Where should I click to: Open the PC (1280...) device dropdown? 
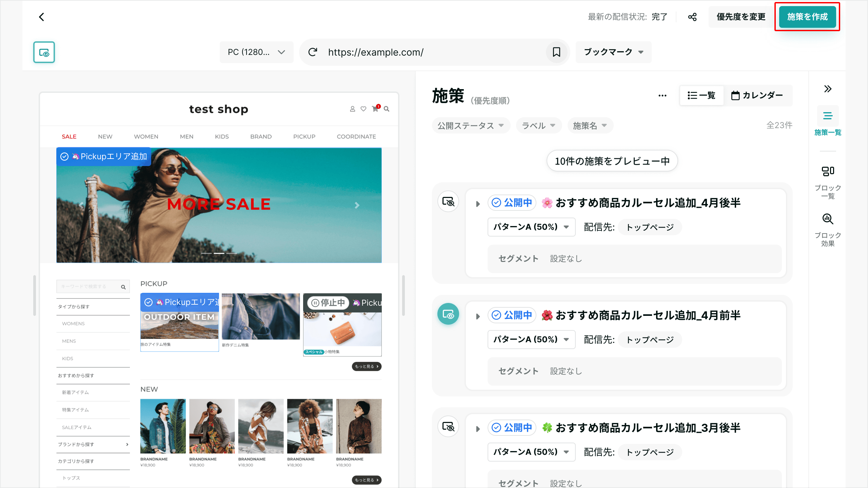[x=256, y=52]
